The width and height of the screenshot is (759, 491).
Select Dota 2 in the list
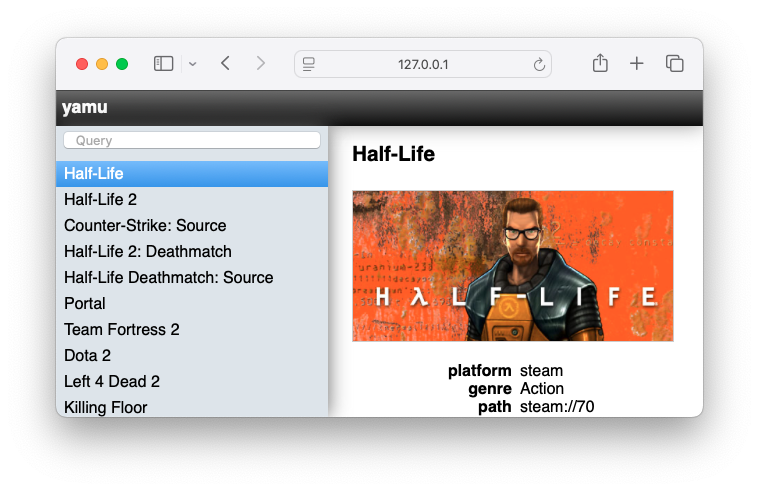click(192, 355)
